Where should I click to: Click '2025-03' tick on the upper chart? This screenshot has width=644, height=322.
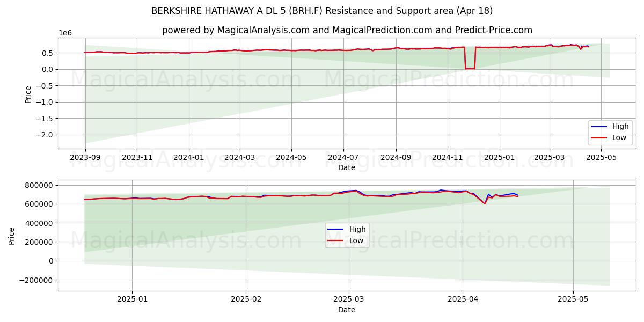(550, 158)
